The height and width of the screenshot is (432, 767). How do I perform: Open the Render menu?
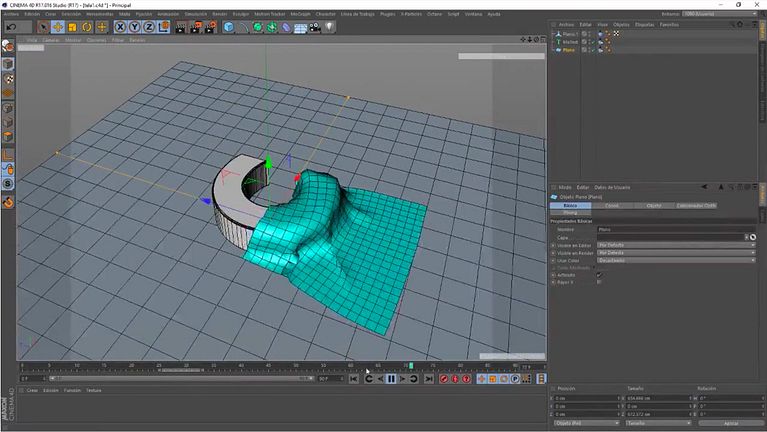click(220, 14)
